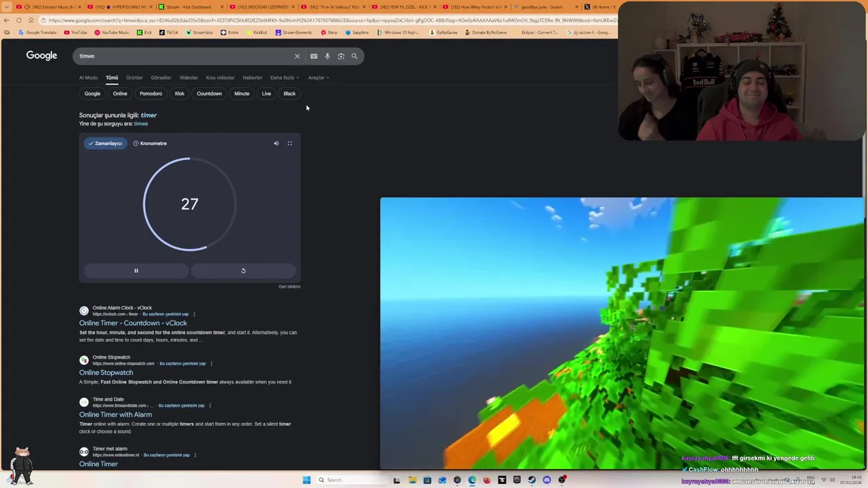Open Microsoft Edge from the taskbar
868x488 pixels.
472,480
